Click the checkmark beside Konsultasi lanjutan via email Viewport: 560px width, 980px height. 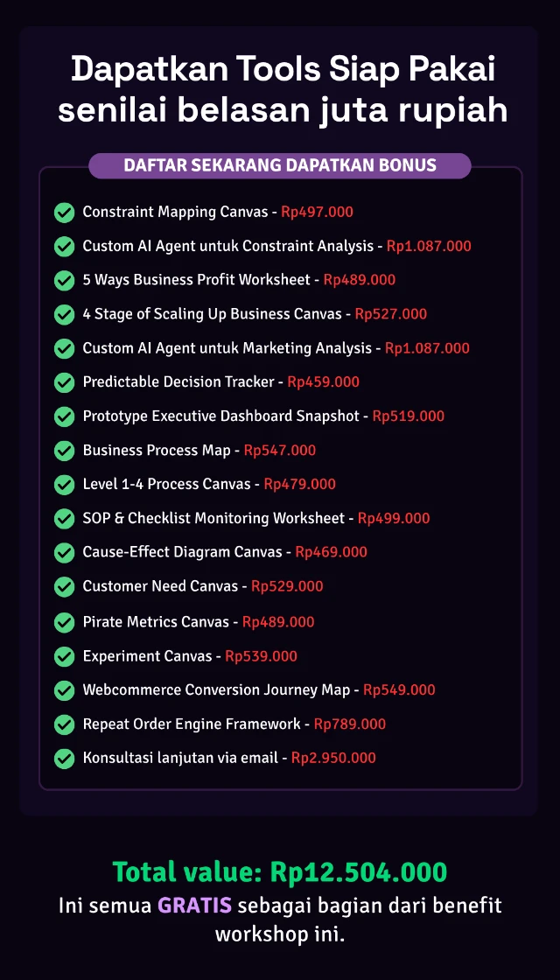point(65,759)
